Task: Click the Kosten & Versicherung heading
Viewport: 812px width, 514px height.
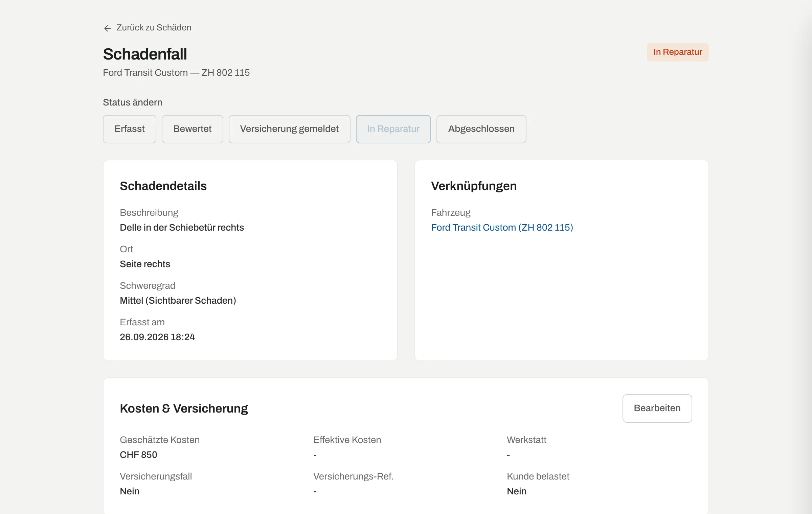Action: pyautogui.click(x=184, y=408)
